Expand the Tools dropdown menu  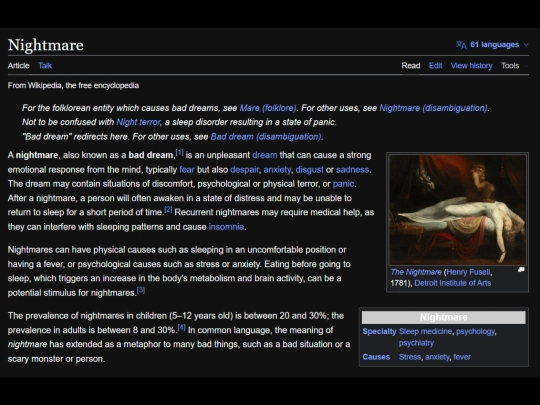click(x=514, y=66)
